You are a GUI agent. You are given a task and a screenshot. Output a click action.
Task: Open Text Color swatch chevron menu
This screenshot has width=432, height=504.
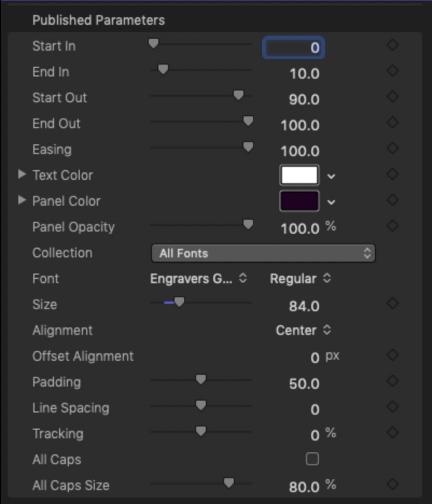tap(331, 176)
